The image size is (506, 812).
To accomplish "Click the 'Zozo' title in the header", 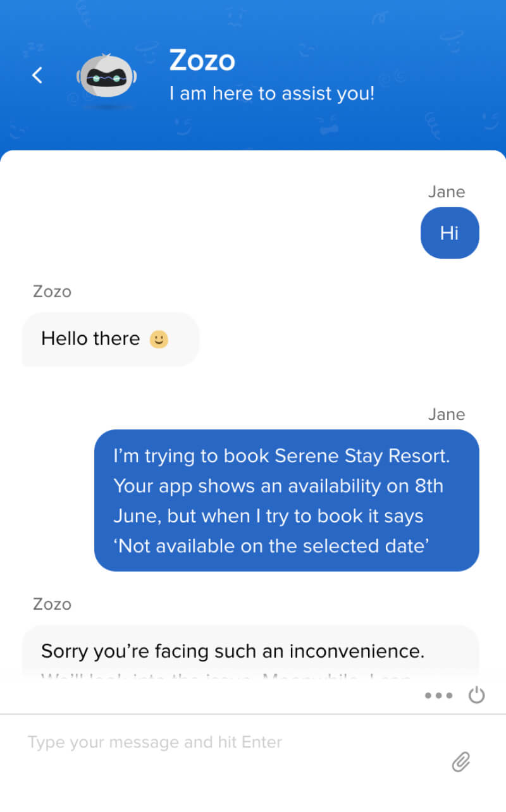I will click(202, 61).
